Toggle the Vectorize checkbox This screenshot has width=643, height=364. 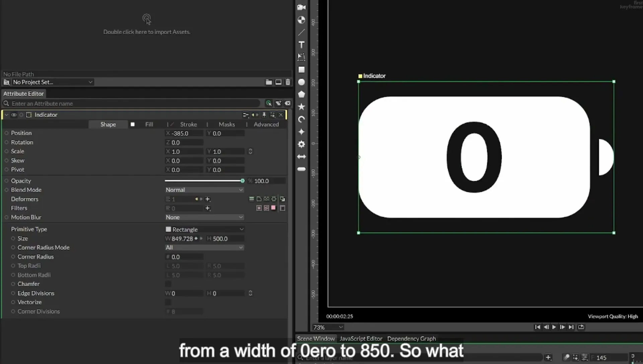coord(168,302)
